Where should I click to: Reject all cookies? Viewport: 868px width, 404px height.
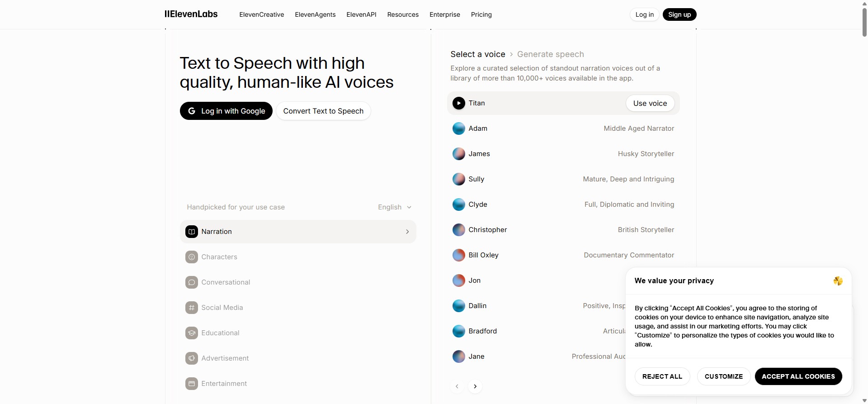click(x=662, y=376)
